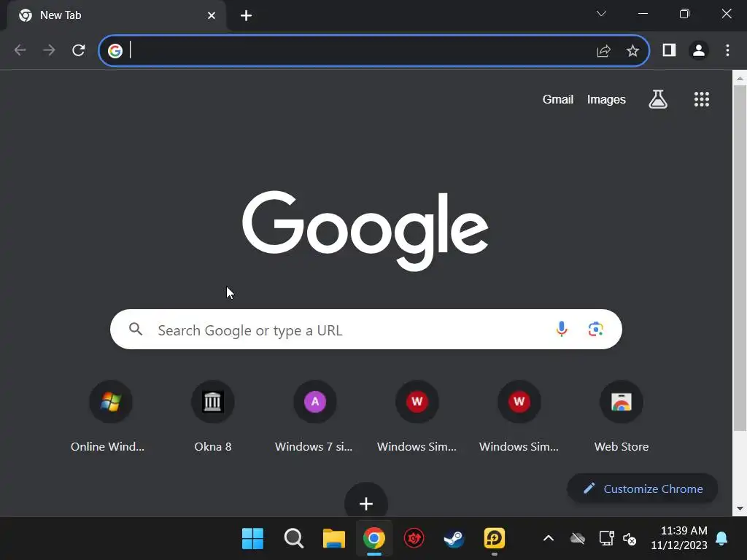Open the yellow app icon on the taskbar

494,539
